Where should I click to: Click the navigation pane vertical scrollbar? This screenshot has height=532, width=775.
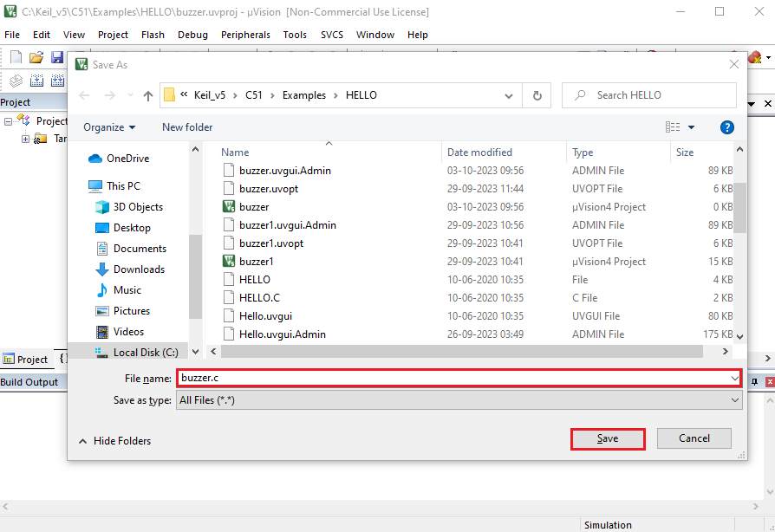[x=195, y=276]
